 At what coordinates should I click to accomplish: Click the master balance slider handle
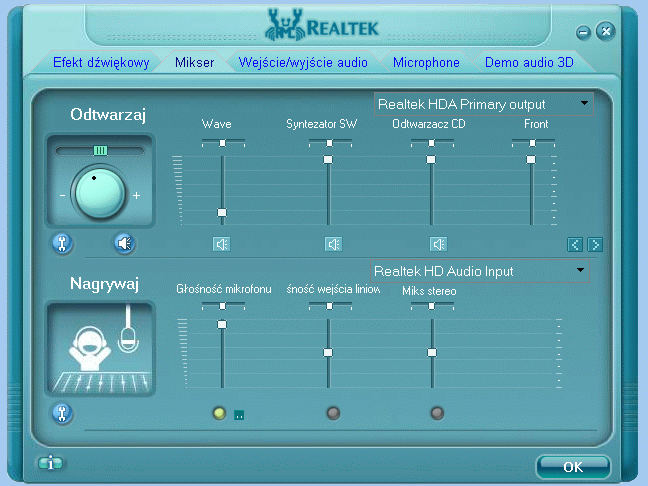pos(100,150)
